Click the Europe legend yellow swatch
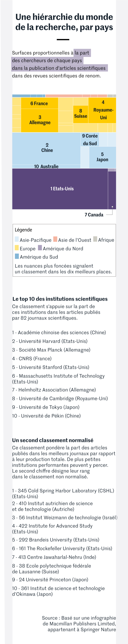128x644 pixels. 17,248
